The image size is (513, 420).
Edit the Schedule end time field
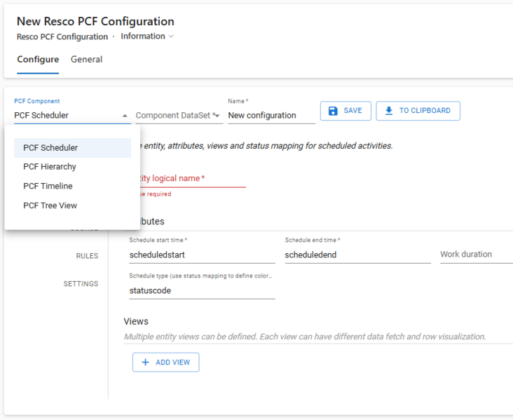358,255
